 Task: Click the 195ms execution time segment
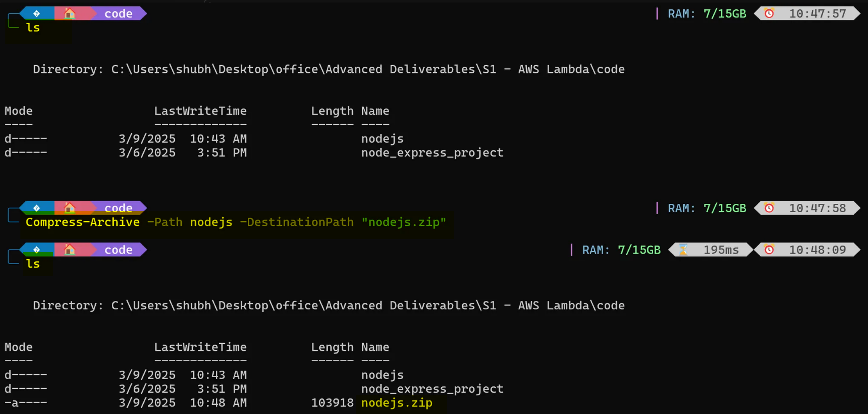pyautogui.click(x=721, y=250)
